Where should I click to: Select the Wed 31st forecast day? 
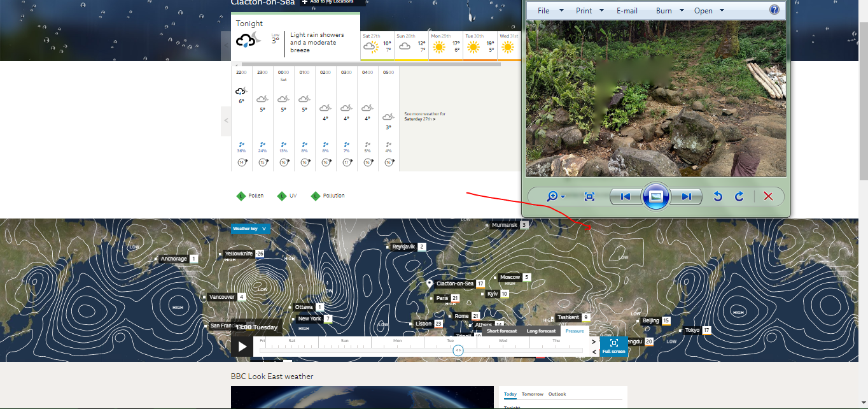tap(509, 46)
